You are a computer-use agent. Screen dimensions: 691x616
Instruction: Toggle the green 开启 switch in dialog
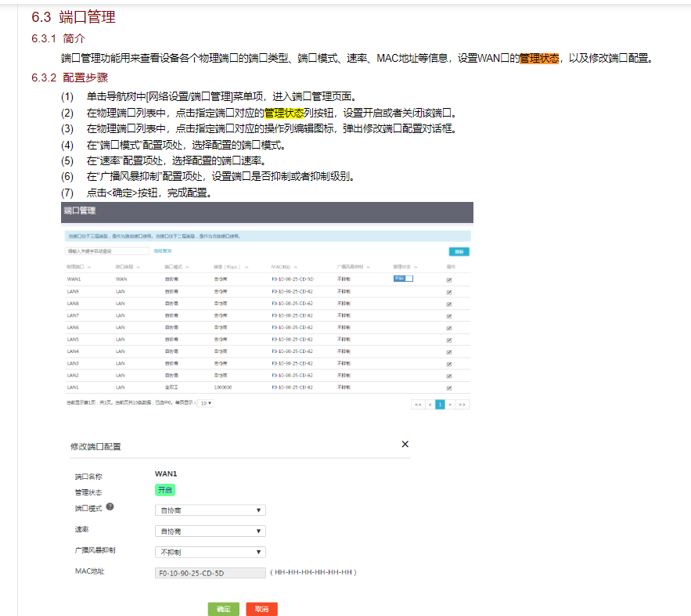coord(165,490)
